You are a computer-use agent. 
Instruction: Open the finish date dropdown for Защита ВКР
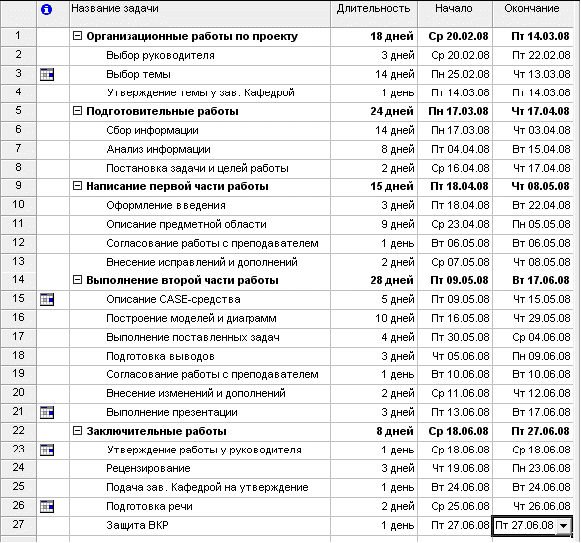coord(564,526)
